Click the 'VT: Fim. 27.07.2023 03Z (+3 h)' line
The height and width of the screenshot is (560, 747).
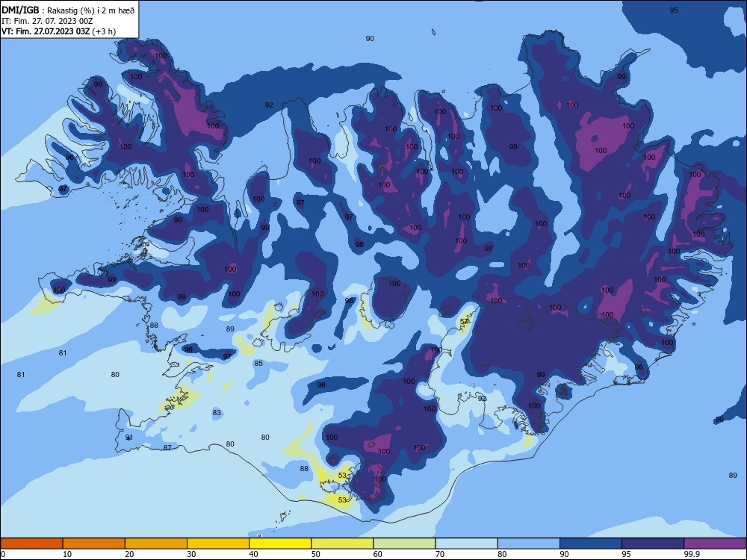(58, 31)
